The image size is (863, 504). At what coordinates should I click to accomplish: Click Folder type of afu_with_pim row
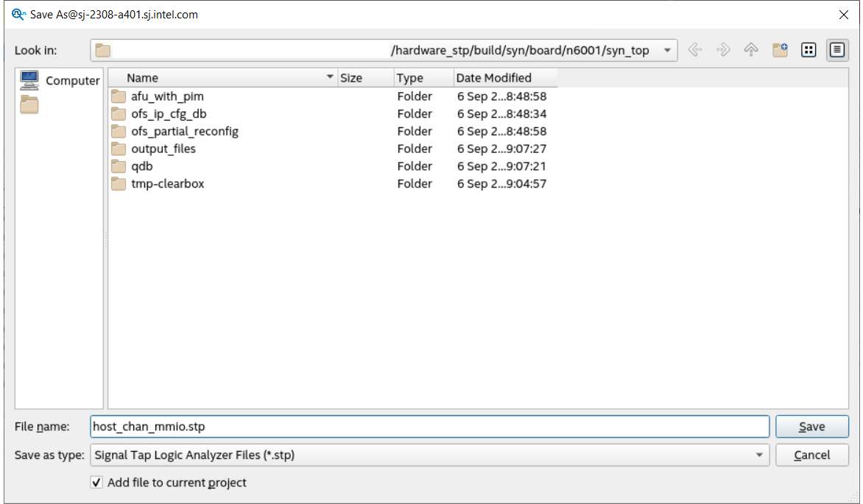(415, 96)
